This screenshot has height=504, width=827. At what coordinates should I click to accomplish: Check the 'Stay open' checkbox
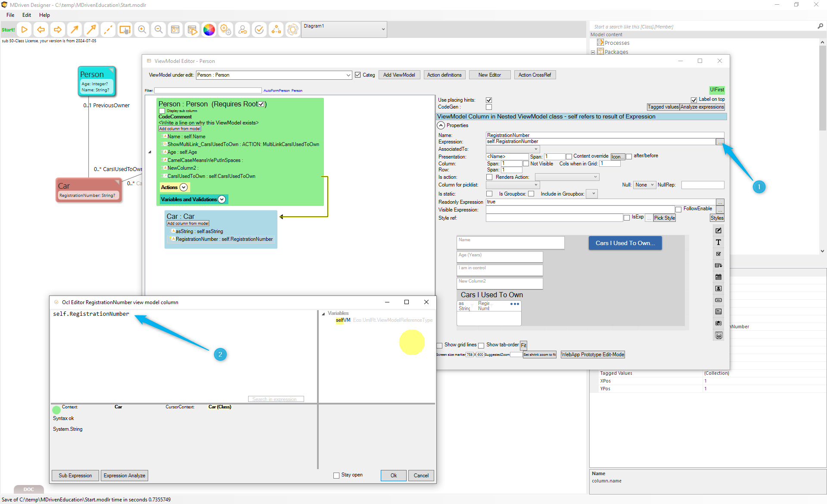click(336, 475)
